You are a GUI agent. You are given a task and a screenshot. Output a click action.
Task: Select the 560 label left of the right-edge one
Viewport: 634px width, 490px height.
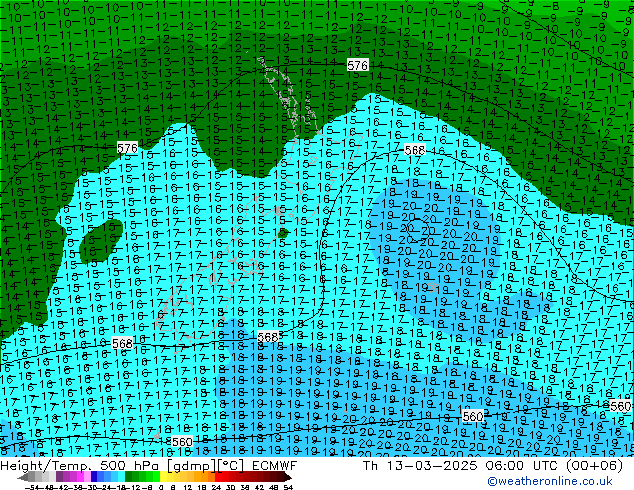pos(473,416)
